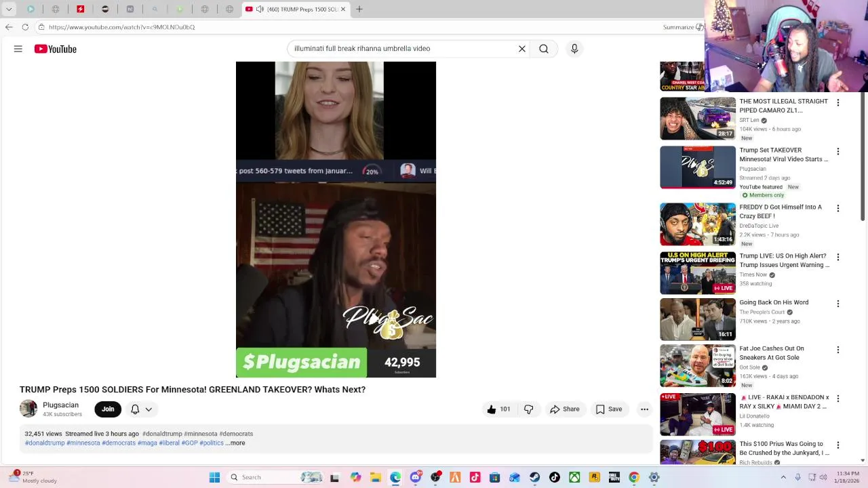The width and height of the screenshot is (868, 488).
Task: Open a new browser tab
Action: (359, 9)
